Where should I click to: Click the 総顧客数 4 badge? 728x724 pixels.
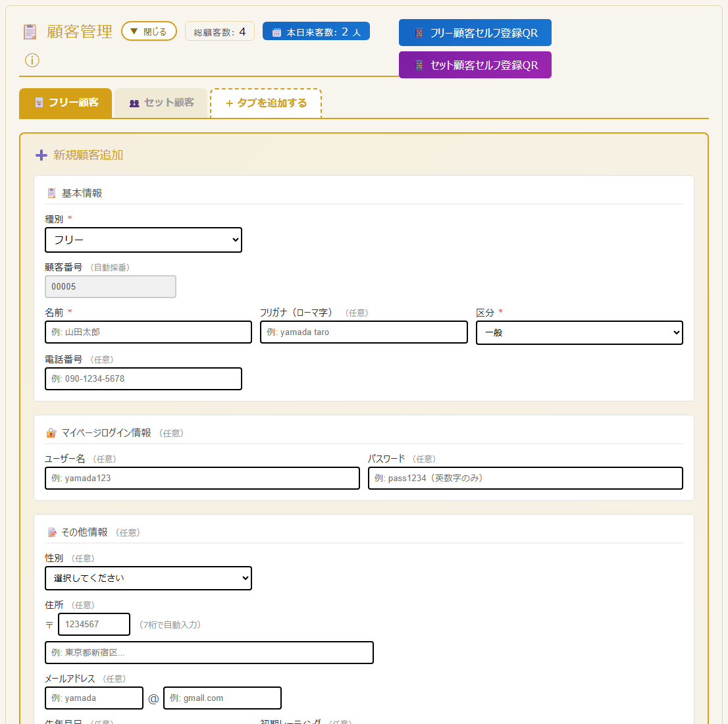pos(220,32)
